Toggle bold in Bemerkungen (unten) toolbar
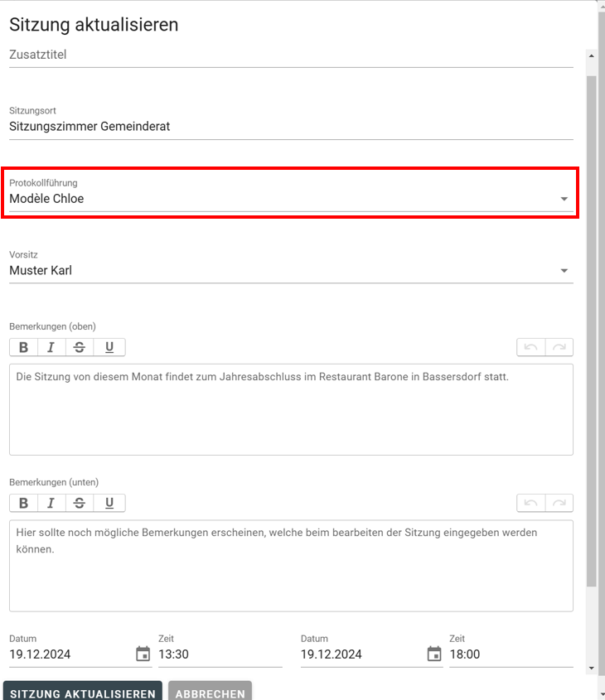The height and width of the screenshot is (700, 605). 23,503
